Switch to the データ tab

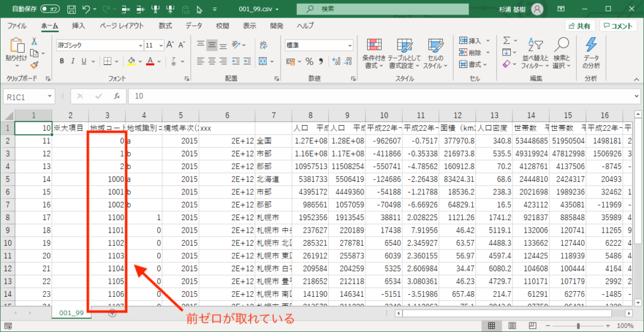tap(194, 26)
